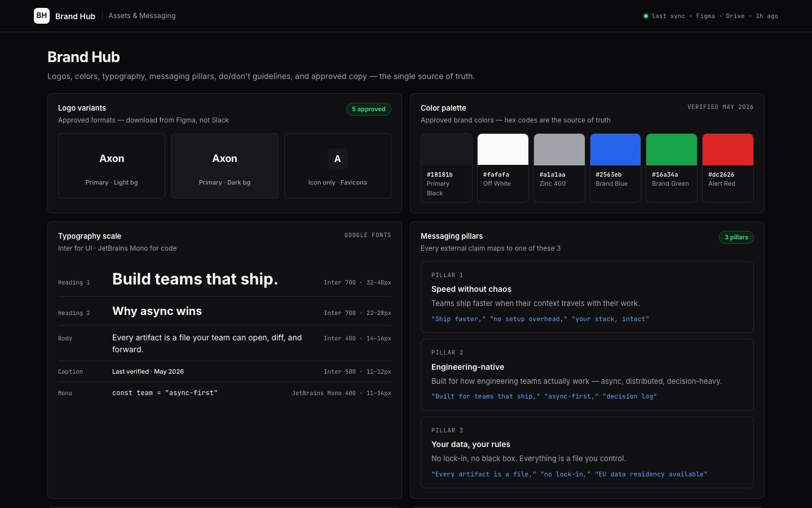Click the Logo variants section heading

pyautogui.click(x=82, y=108)
